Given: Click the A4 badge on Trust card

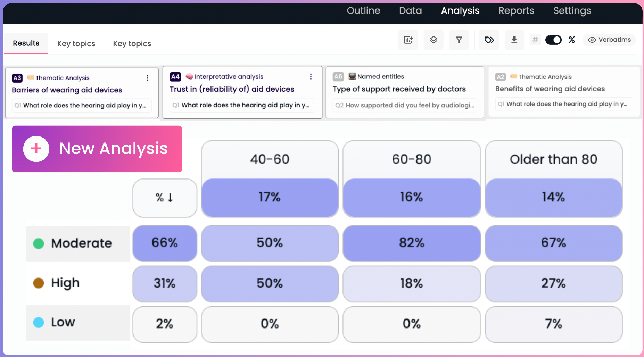Looking at the screenshot, I should (175, 76).
